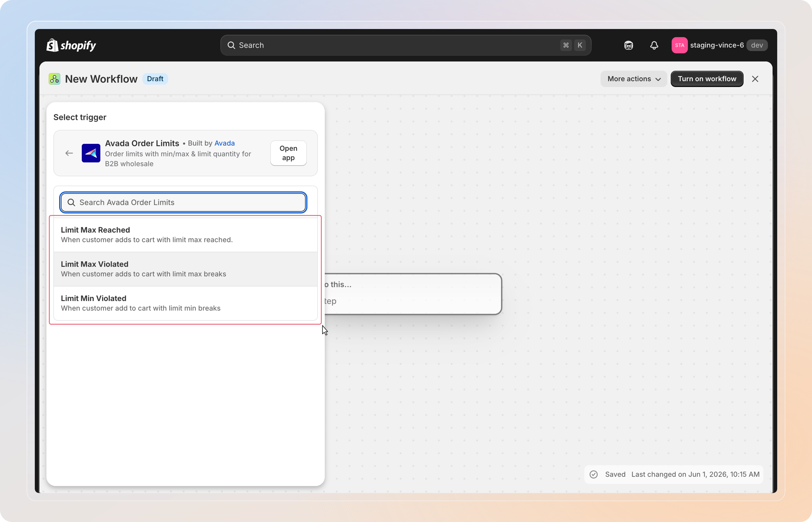Select the Limit Max Violated trigger
The width and height of the screenshot is (812, 522).
pyautogui.click(x=185, y=269)
